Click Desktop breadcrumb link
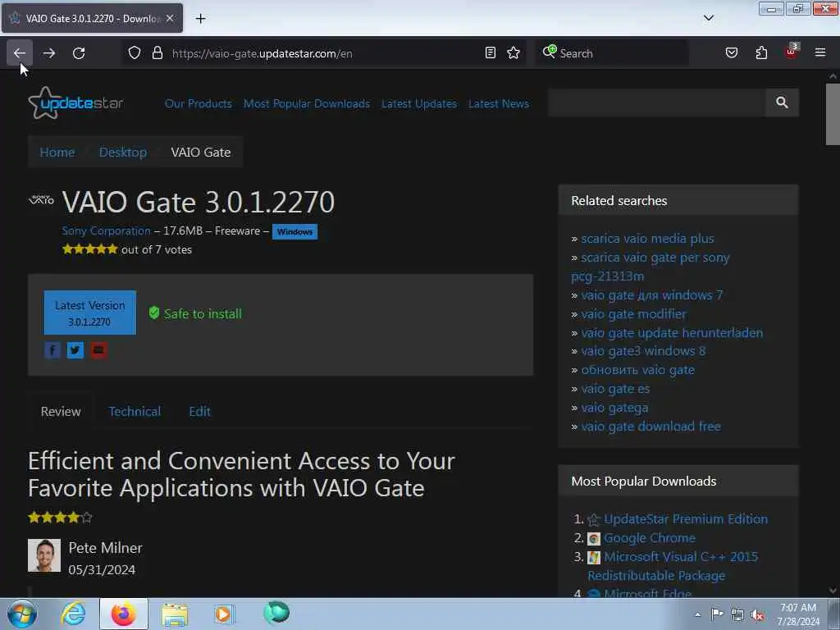 [x=123, y=152]
